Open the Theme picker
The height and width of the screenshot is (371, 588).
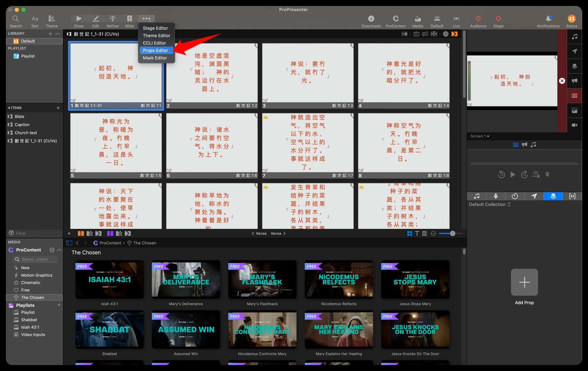(x=51, y=21)
